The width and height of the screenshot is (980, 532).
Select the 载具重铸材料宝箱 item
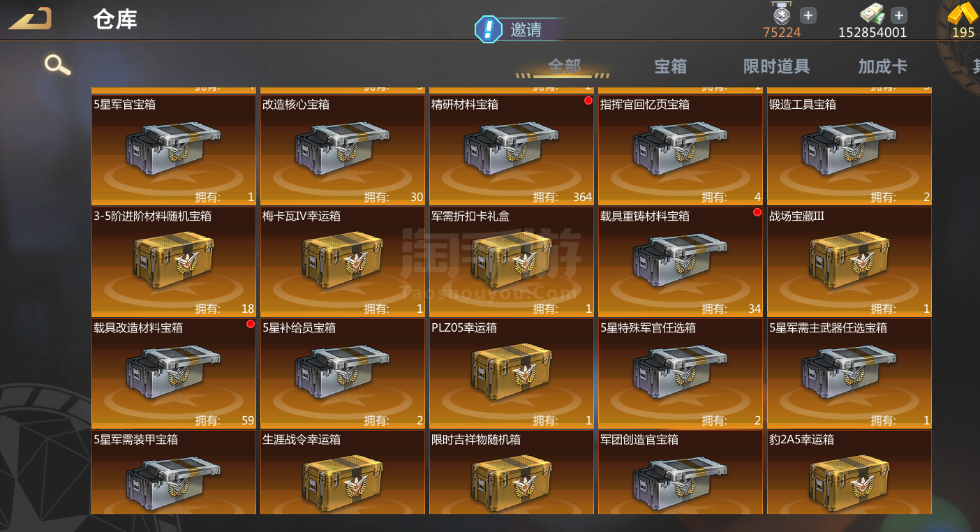pos(681,262)
